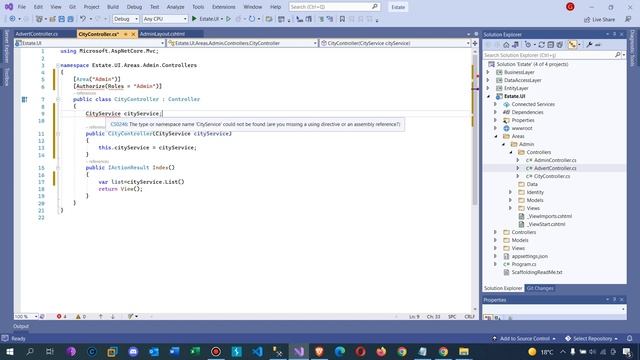Expand the Identity folder
The width and height of the screenshot is (640, 360).
(x=511, y=192)
